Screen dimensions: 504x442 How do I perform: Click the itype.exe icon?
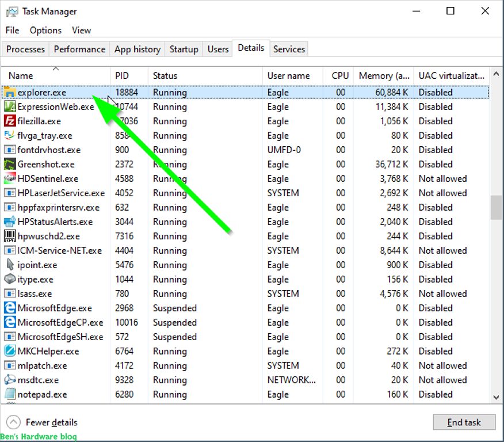[10, 279]
